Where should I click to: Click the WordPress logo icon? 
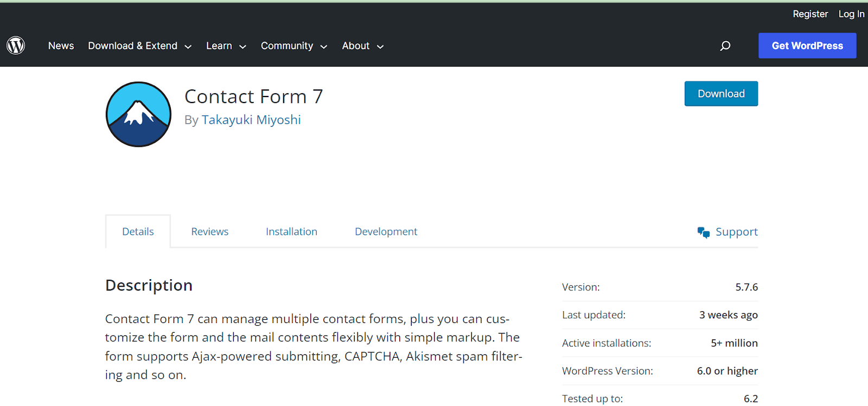coord(16,46)
